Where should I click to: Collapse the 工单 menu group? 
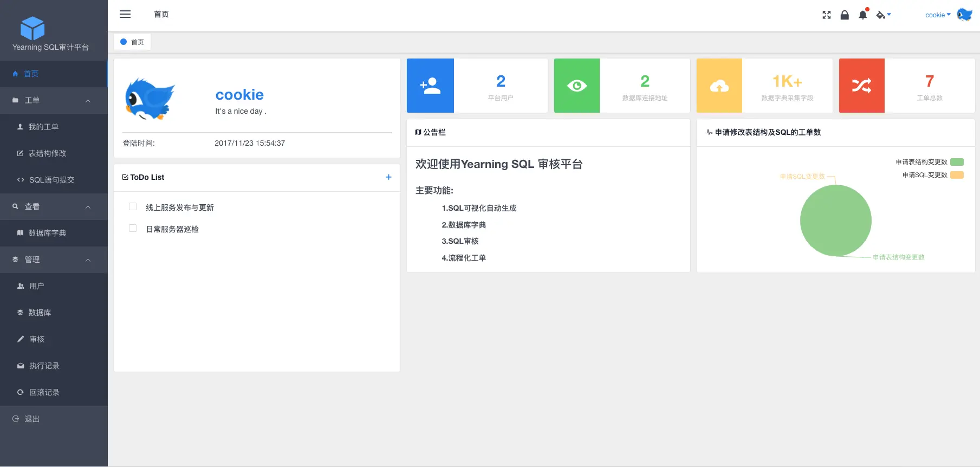(54, 100)
